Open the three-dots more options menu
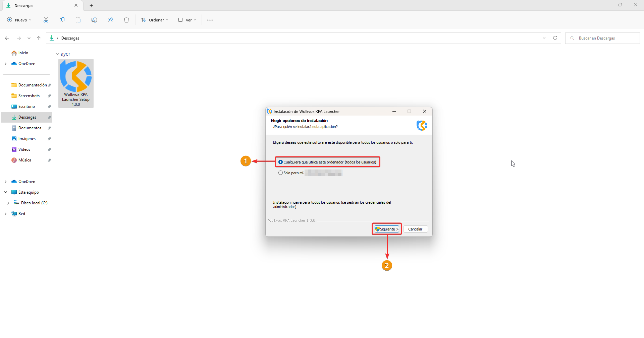Viewport: 644px width, 338px height. (210, 20)
